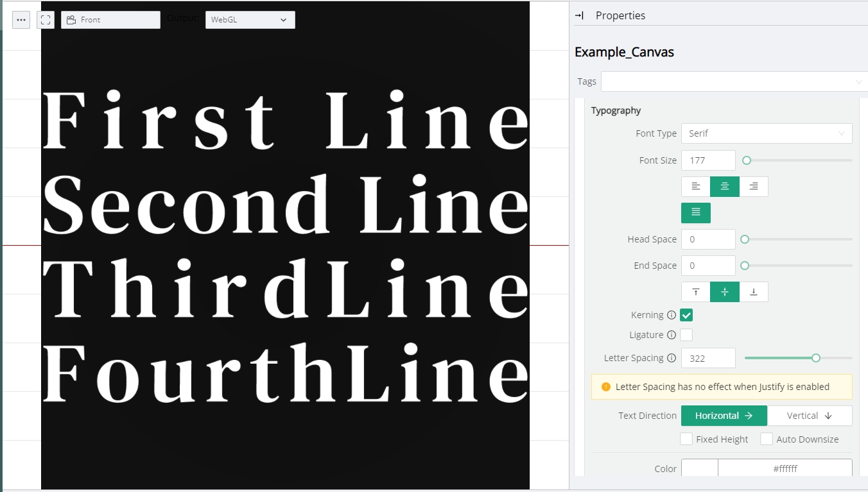Select center text alignment
This screenshot has height=492, width=868.
(x=725, y=187)
